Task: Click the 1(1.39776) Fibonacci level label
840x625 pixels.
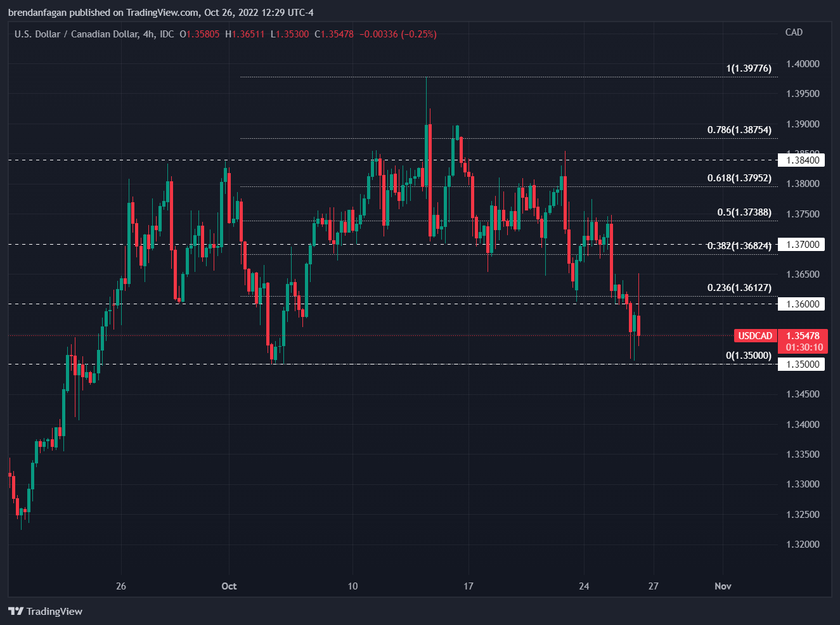Action: tap(749, 68)
